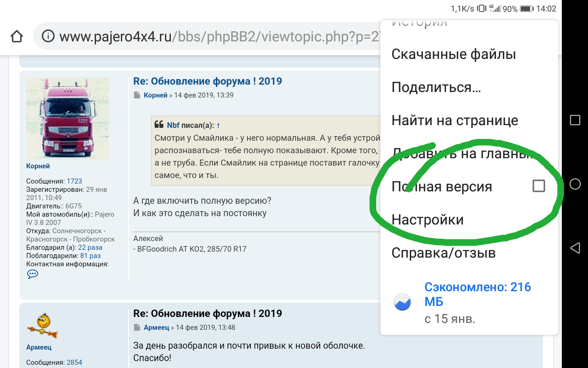Open Корней profile link under avatar
Screen dimensions: 588x368
(38, 166)
